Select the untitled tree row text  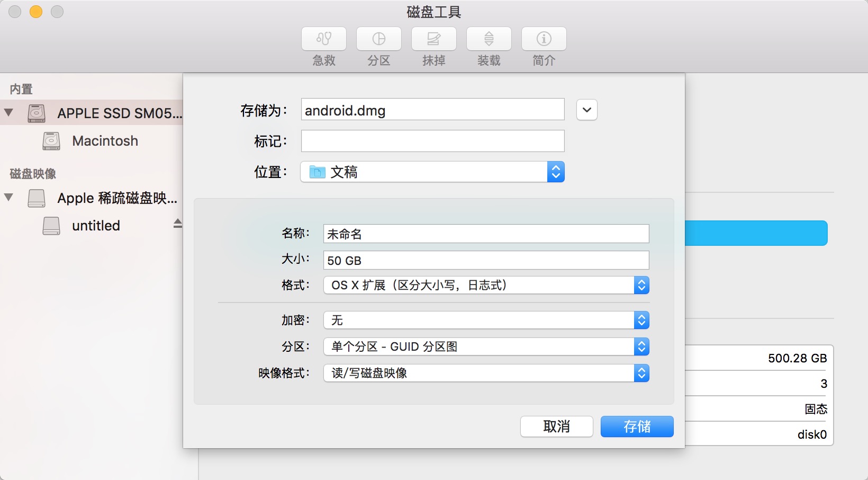click(96, 226)
